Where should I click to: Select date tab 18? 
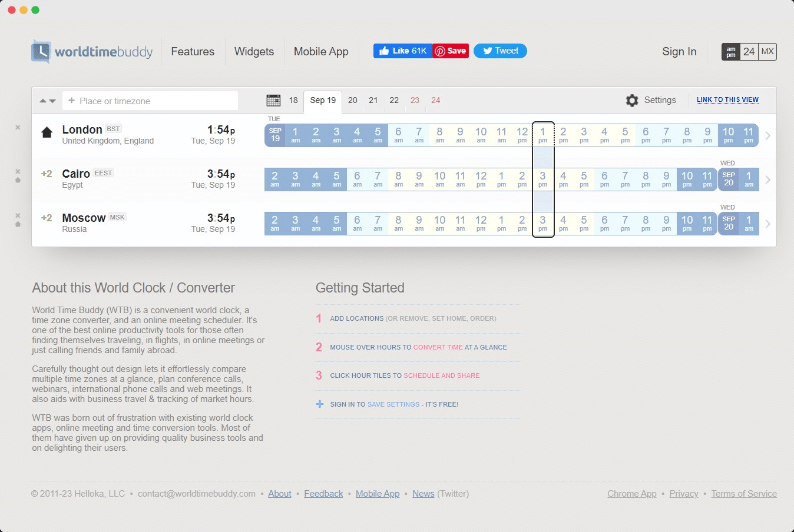(x=293, y=100)
